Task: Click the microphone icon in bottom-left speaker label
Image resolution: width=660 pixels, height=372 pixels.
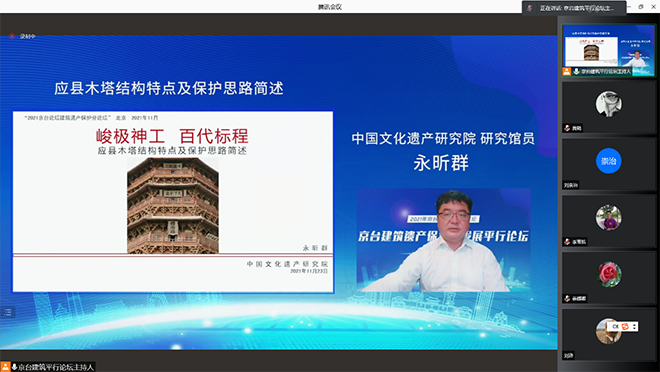Action: click(x=14, y=367)
